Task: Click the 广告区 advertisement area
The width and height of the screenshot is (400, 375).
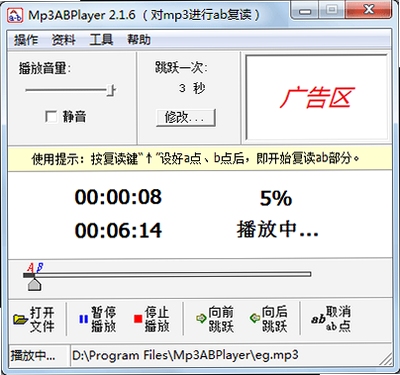Action: pyautogui.click(x=316, y=97)
